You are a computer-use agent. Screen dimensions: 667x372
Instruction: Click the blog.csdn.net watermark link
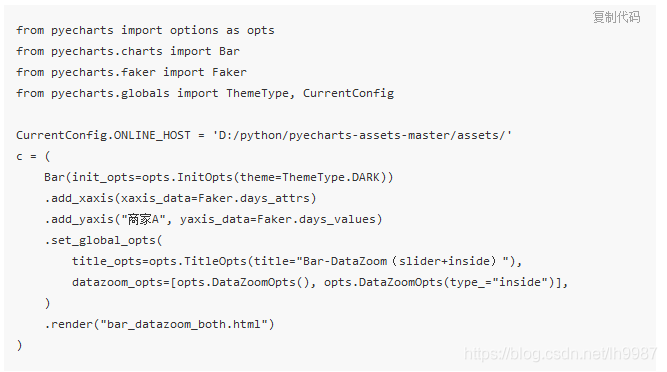(x=561, y=353)
